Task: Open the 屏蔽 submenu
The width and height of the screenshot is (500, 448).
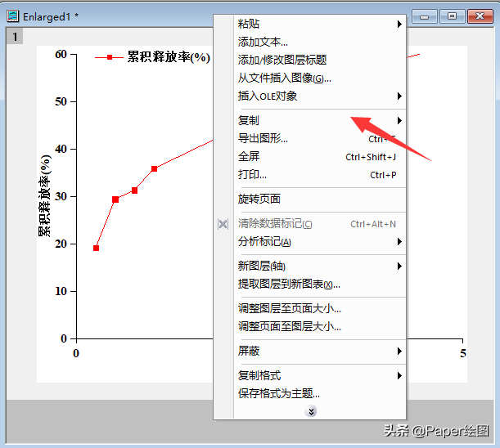Action: click(319, 352)
